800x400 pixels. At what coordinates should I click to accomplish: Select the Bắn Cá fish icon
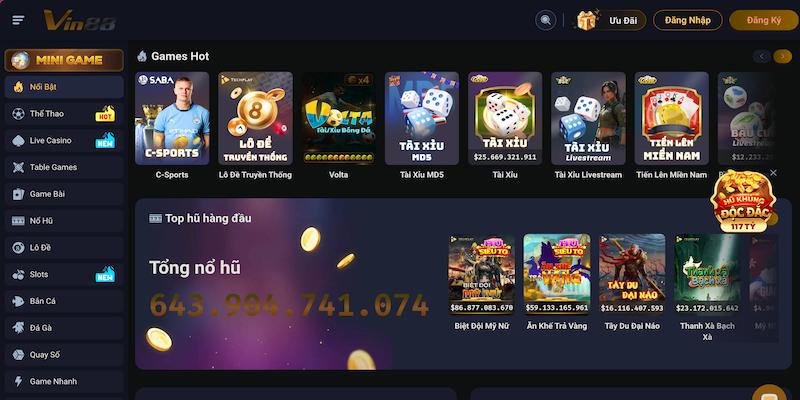coord(18,302)
